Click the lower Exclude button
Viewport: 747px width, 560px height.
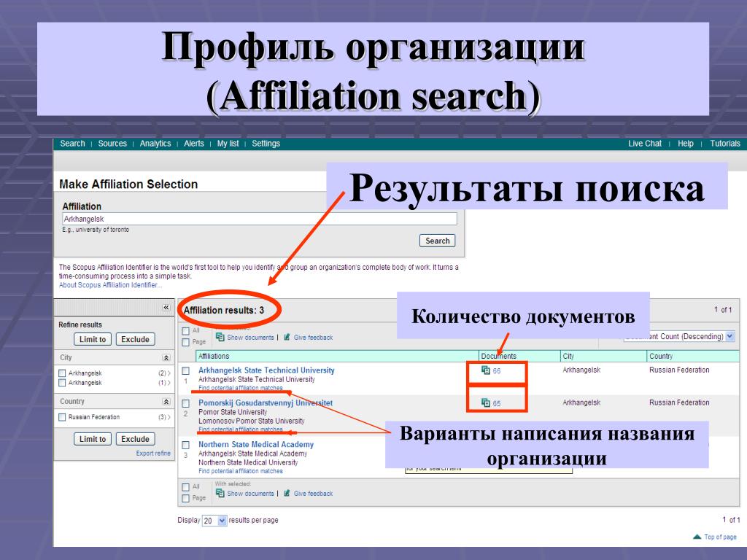click(x=135, y=438)
